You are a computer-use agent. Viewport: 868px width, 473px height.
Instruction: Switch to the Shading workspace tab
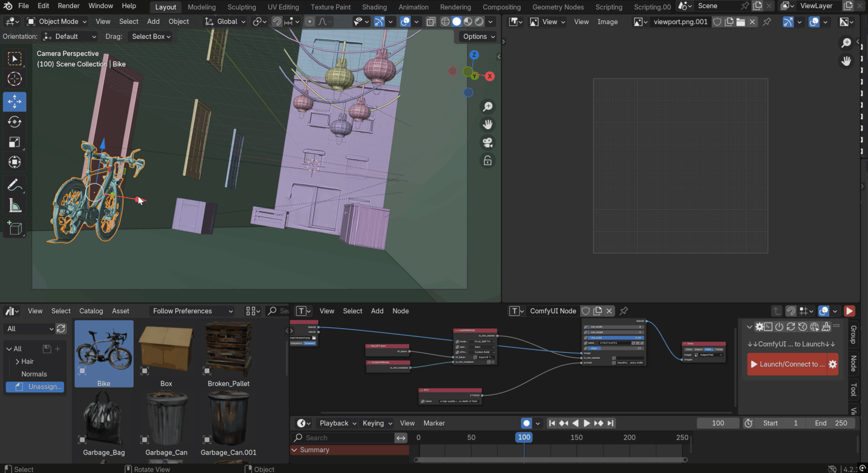374,7
